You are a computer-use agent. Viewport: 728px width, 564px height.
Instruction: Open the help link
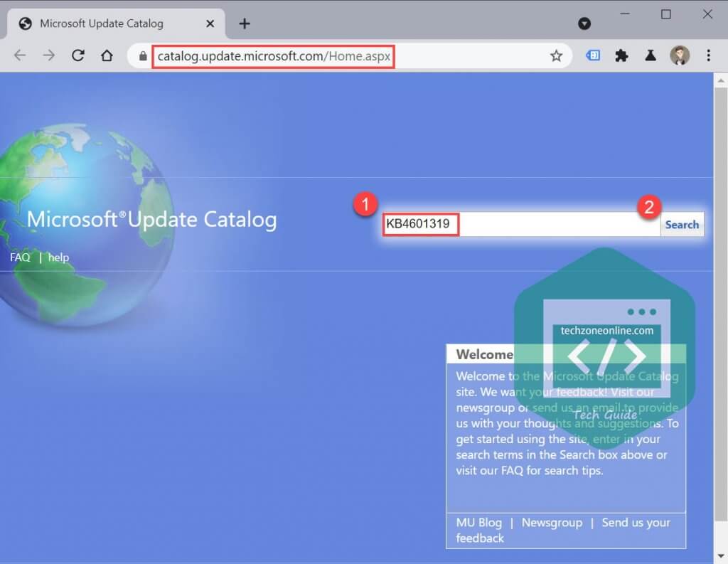(x=58, y=257)
